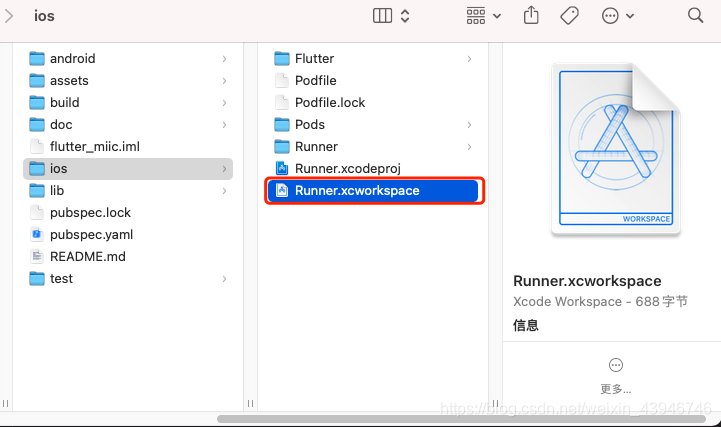This screenshot has height=427, width=721.
Task: Open view mode up-down chevron selector
Action: [x=405, y=16]
